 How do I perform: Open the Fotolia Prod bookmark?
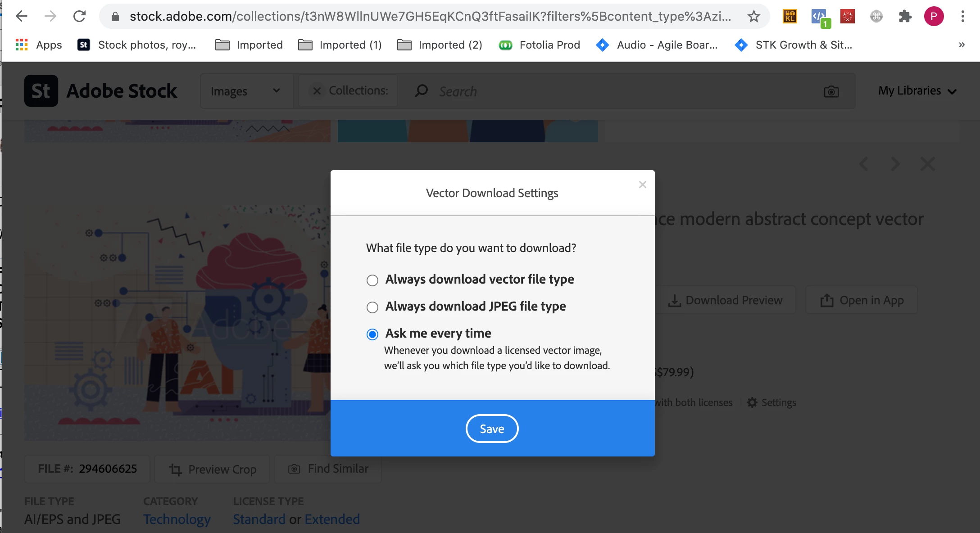[x=540, y=45]
